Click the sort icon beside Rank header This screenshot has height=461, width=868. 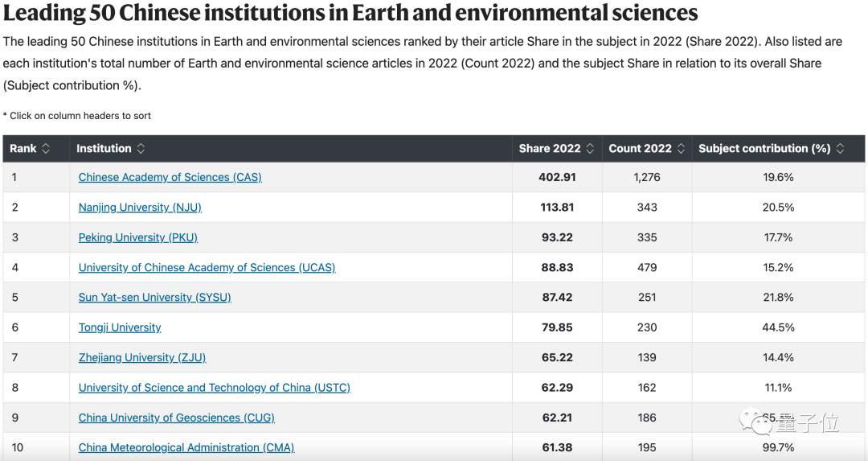coord(46,149)
